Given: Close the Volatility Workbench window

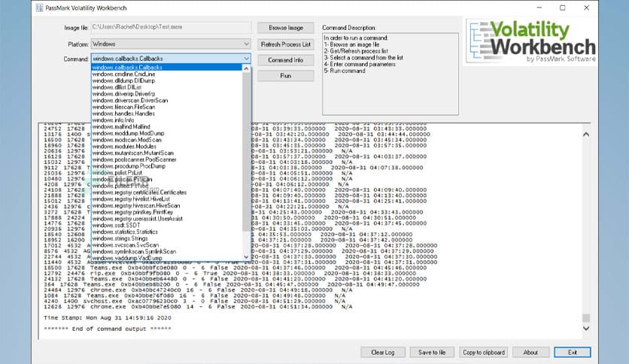Looking at the screenshot, I should coord(586,8).
